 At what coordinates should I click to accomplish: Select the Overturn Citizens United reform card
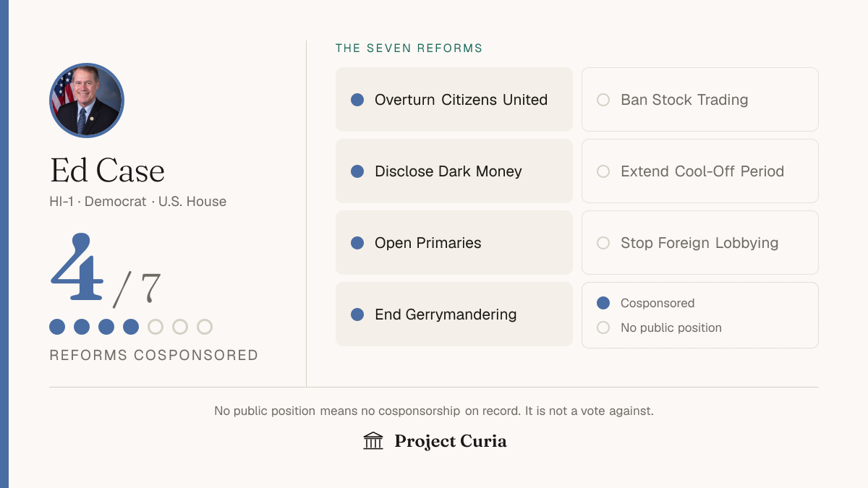454,100
